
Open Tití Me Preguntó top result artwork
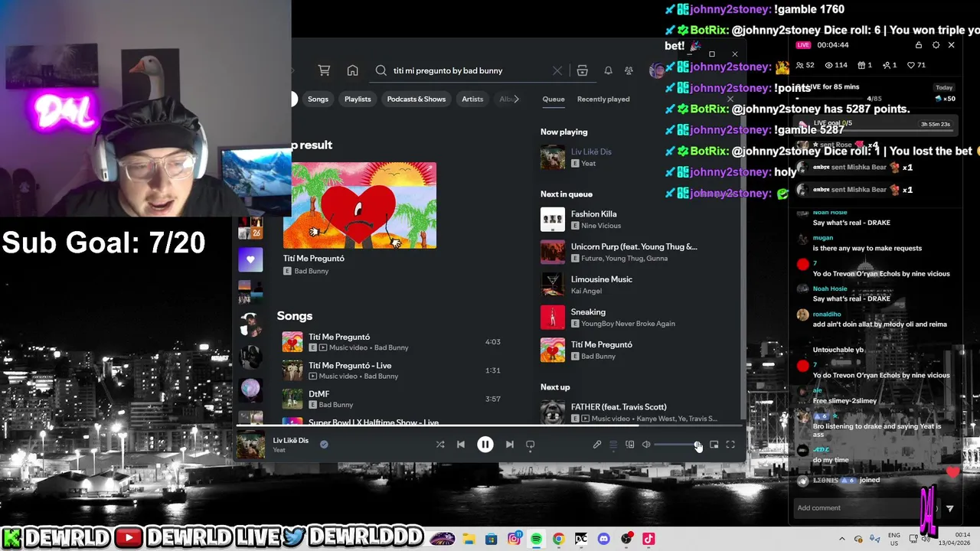pos(360,205)
